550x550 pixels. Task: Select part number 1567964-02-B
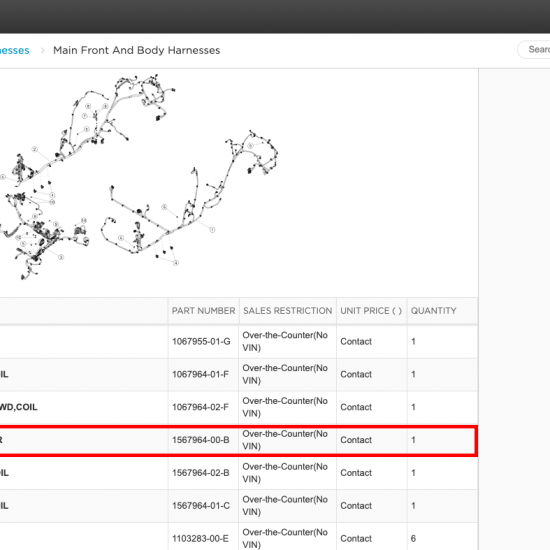coord(201,473)
